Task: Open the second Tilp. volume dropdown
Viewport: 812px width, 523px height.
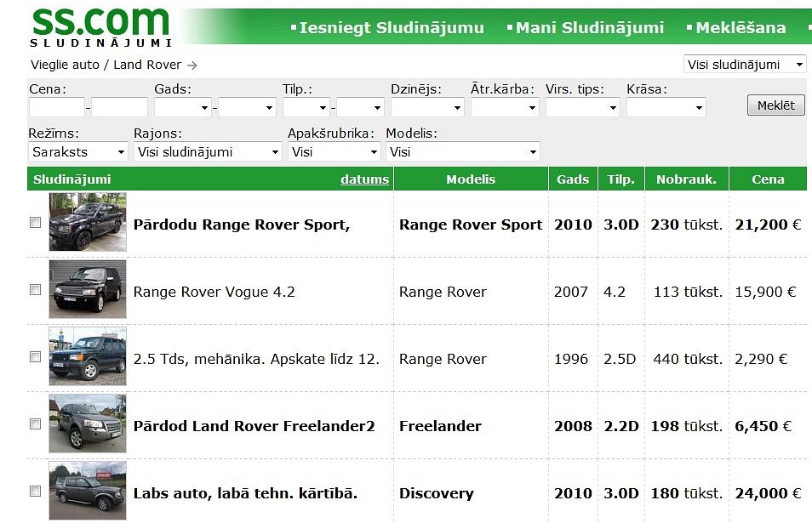Action: [360, 108]
